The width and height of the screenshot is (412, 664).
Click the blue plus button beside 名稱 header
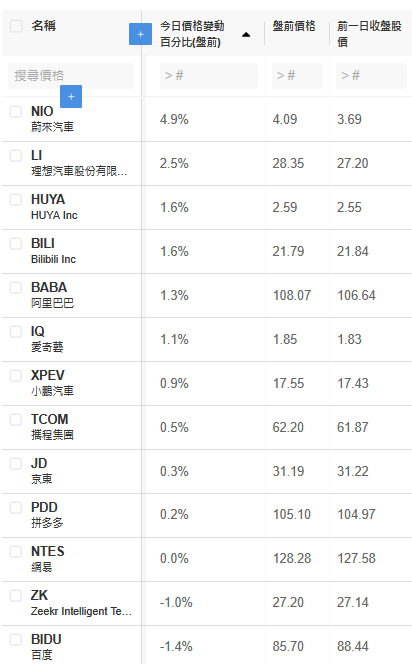pos(140,34)
